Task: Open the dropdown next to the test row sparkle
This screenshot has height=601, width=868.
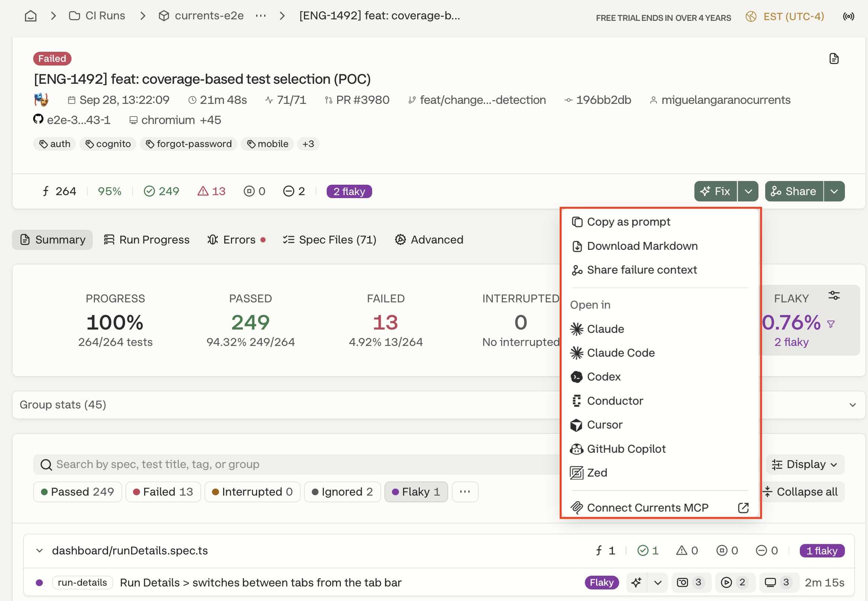Action: pyautogui.click(x=658, y=582)
